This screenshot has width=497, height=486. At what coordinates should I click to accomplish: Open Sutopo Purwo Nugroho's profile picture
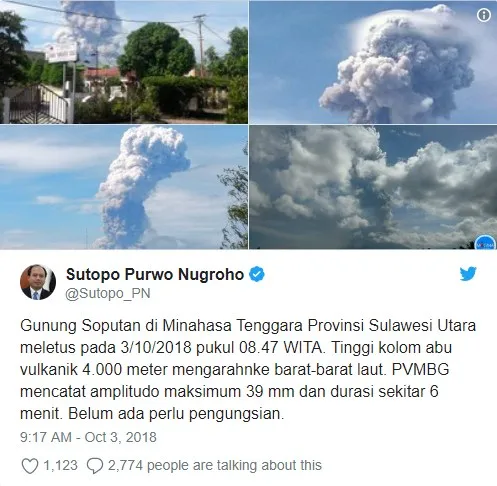click(38, 282)
